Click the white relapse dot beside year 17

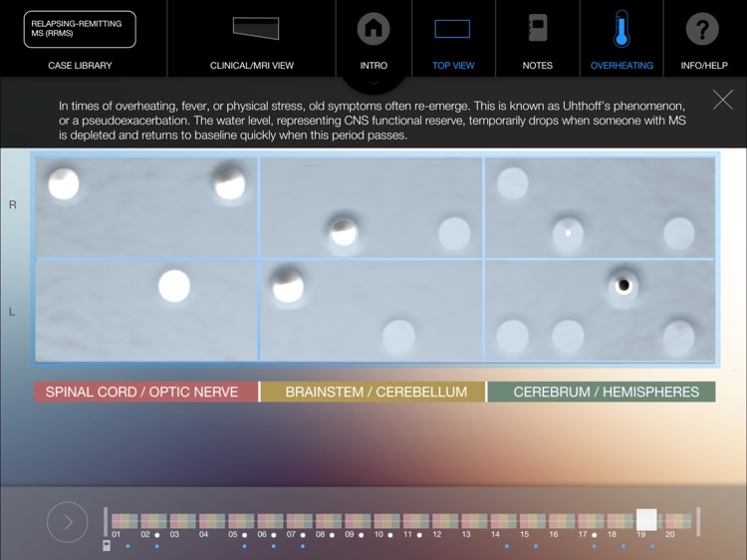(594, 535)
